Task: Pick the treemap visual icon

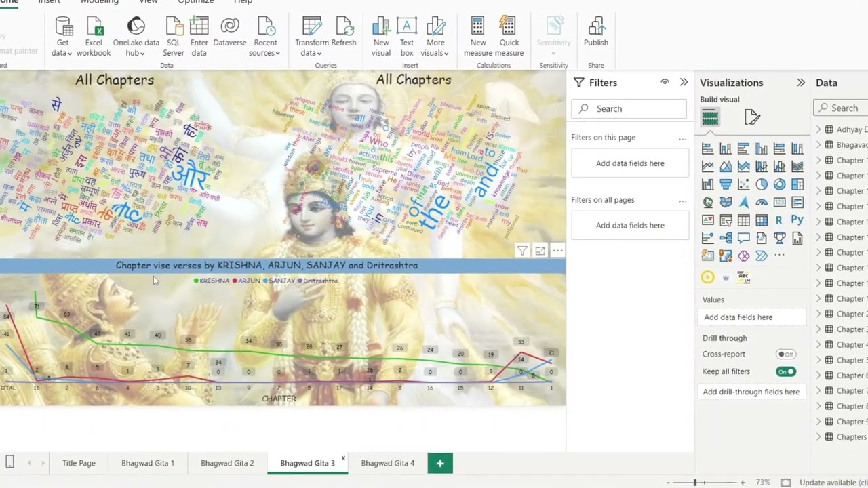Action: tap(797, 184)
